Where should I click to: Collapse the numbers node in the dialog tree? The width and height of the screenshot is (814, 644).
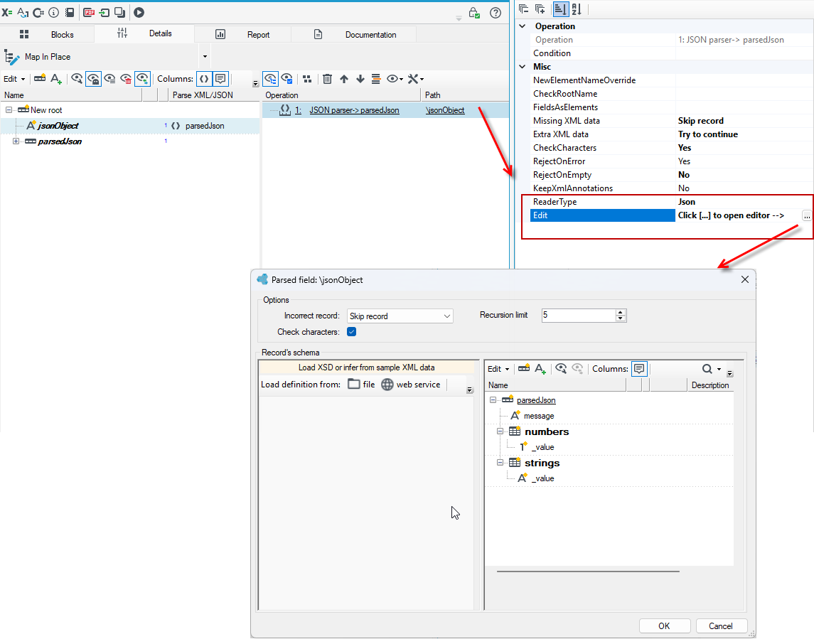coord(500,431)
